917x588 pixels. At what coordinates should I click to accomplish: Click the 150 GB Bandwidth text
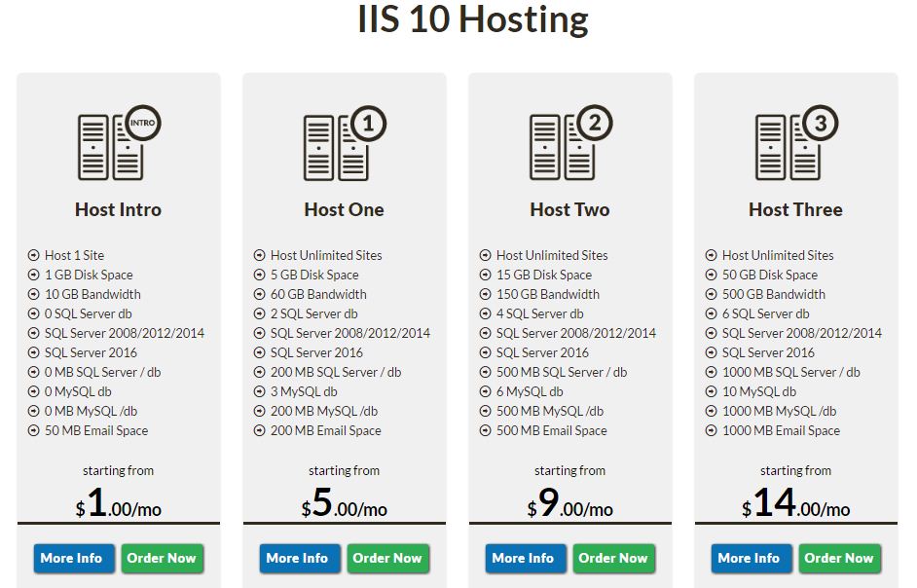coord(548,294)
